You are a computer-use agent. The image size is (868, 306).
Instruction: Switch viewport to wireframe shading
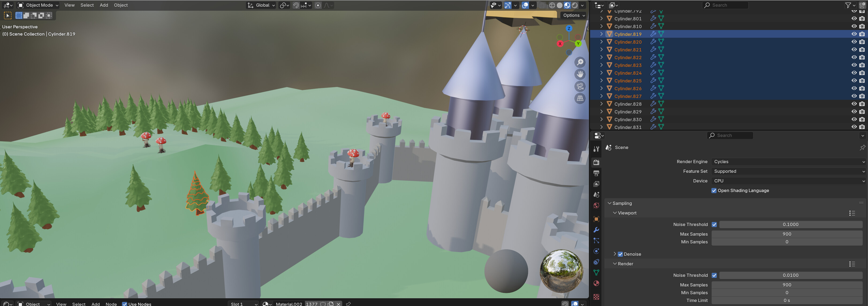(552, 5)
